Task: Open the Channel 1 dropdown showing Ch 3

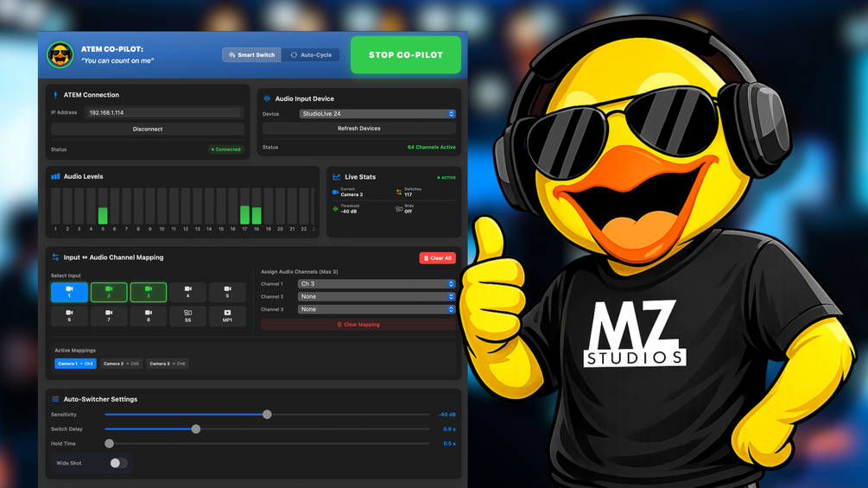Action: coord(377,284)
